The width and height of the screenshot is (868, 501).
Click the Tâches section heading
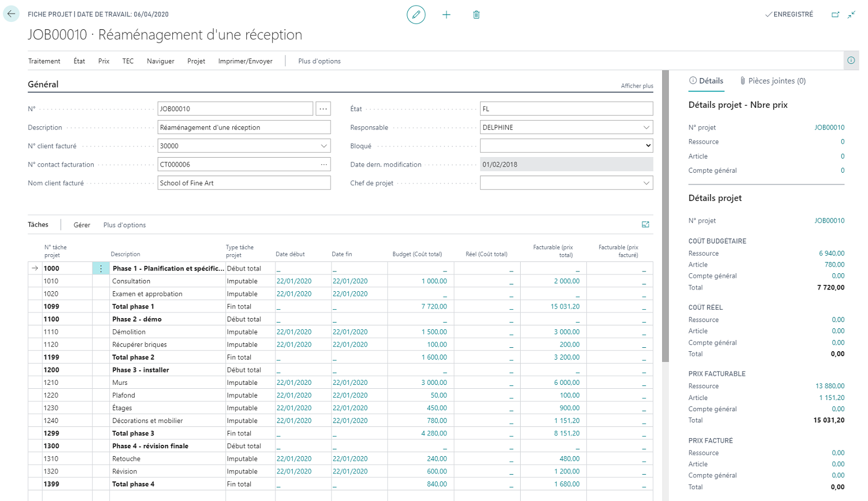click(38, 224)
